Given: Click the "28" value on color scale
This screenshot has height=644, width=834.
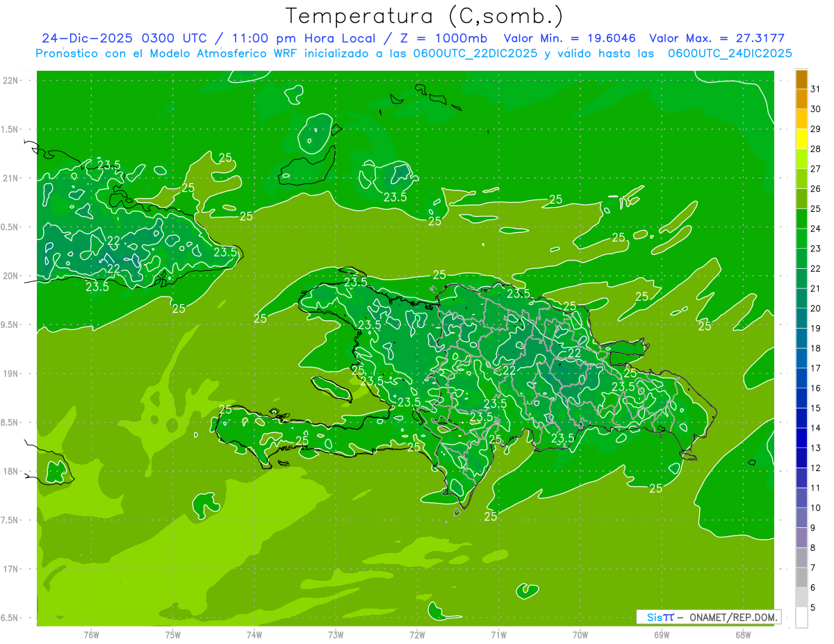Looking at the screenshot, I should point(816,149).
